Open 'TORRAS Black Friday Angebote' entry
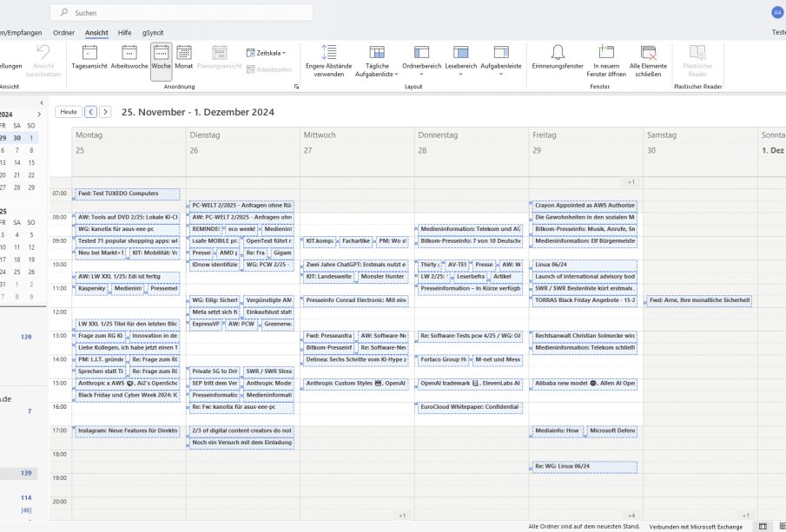Viewport: 786px width, 532px height. pyautogui.click(x=585, y=300)
